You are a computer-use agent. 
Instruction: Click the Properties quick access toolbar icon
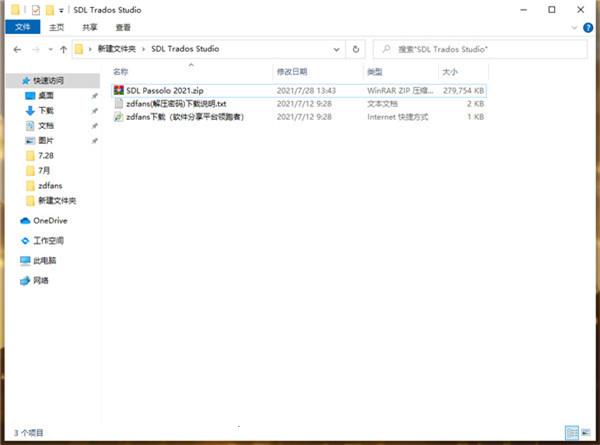pyautogui.click(x=36, y=10)
